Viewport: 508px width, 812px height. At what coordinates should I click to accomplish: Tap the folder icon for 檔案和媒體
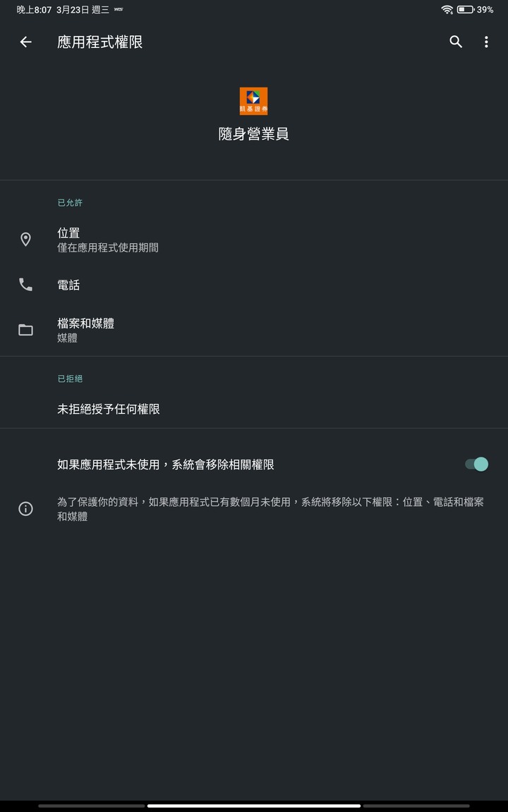[25, 330]
